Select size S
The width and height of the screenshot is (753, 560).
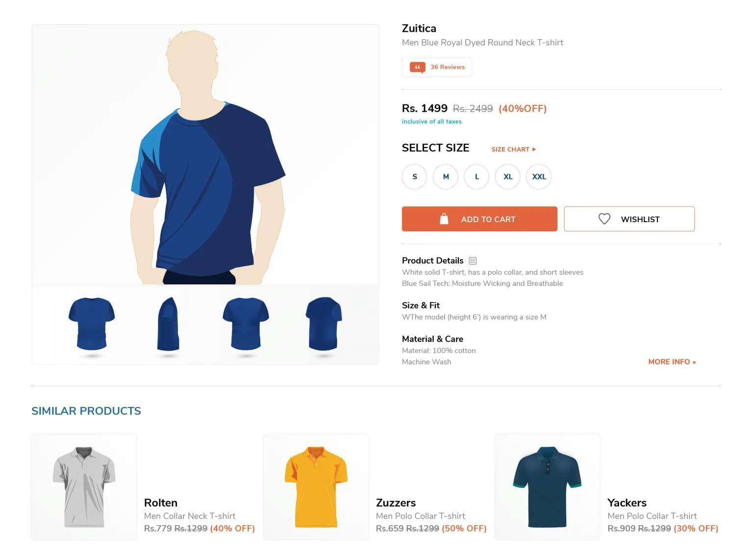415,177
